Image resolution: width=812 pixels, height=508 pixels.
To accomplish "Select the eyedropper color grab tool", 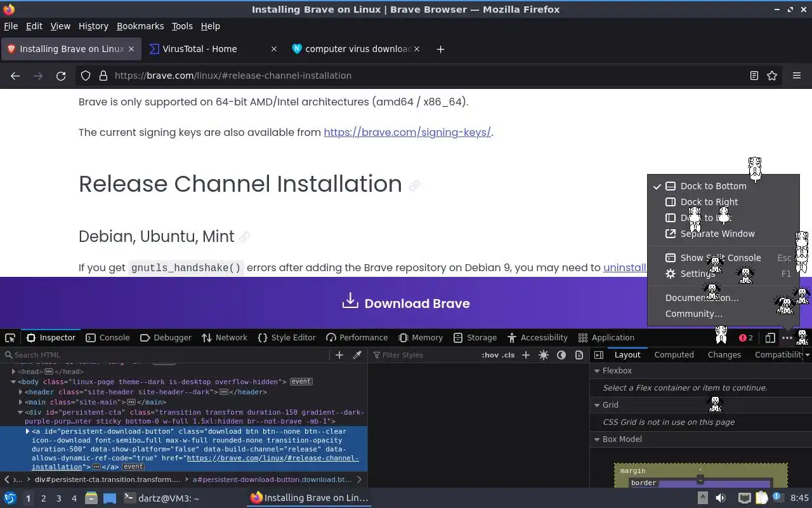I will 357,355.
